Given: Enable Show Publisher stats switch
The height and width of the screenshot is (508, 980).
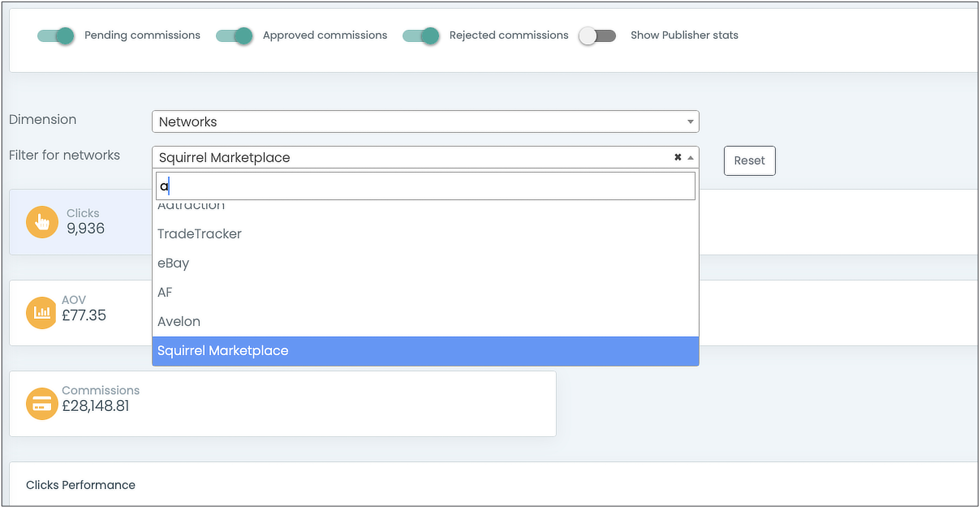Looking at the screenshot, I should pos(597,35).
